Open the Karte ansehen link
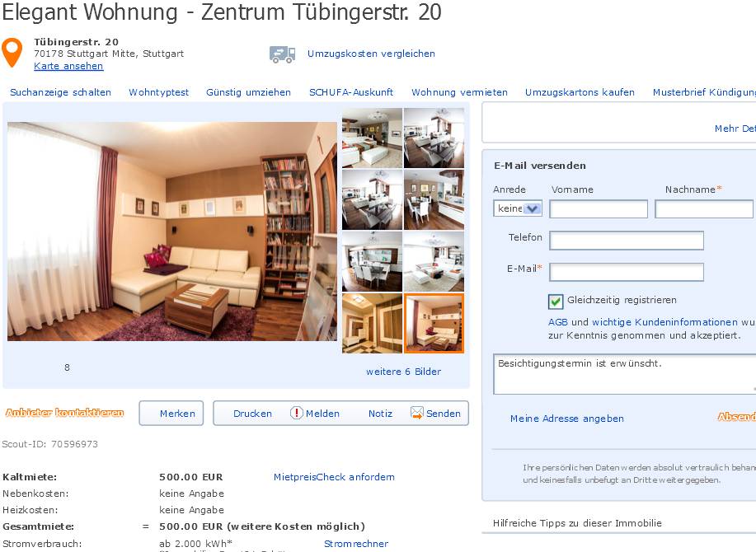 coord(68,66)
